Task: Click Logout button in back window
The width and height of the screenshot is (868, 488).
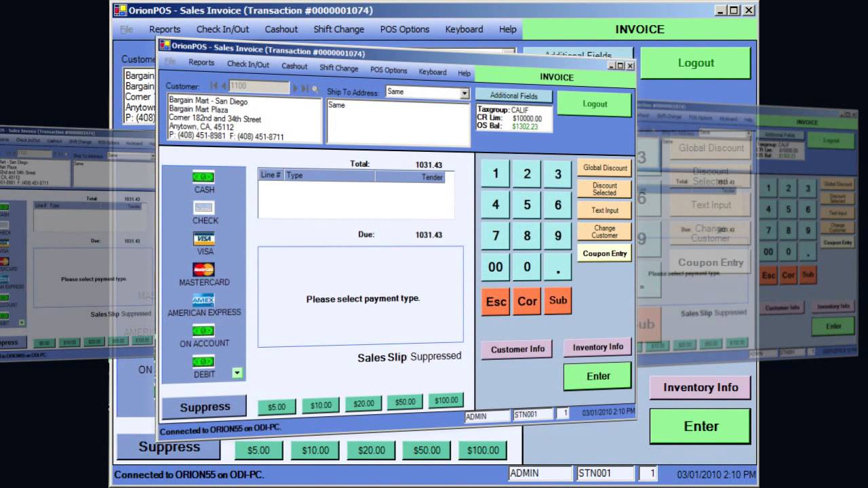Action: click(x=696, y=63)
